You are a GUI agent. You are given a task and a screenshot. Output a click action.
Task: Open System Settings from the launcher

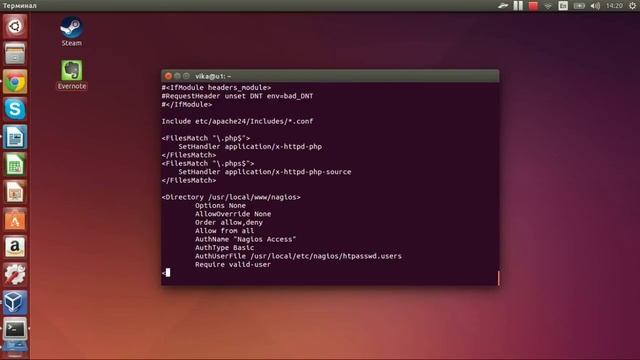tap(15, 275)
